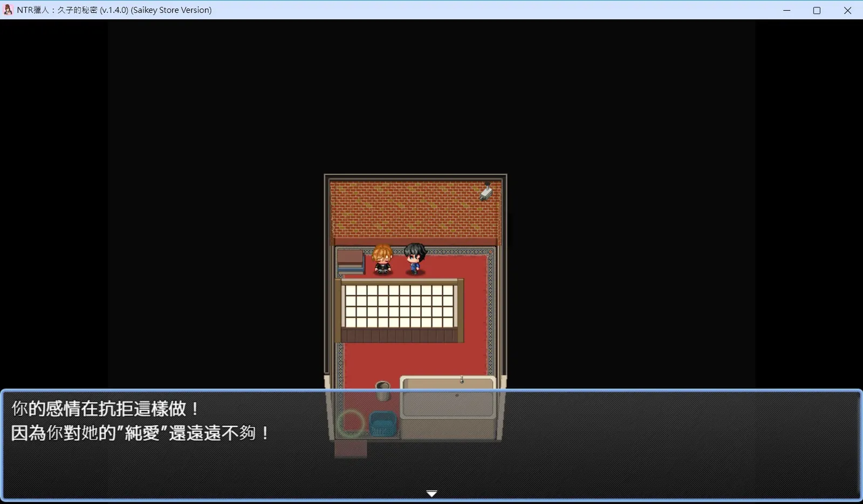Click the green circle marker on the floor

[x=351, y=423]
